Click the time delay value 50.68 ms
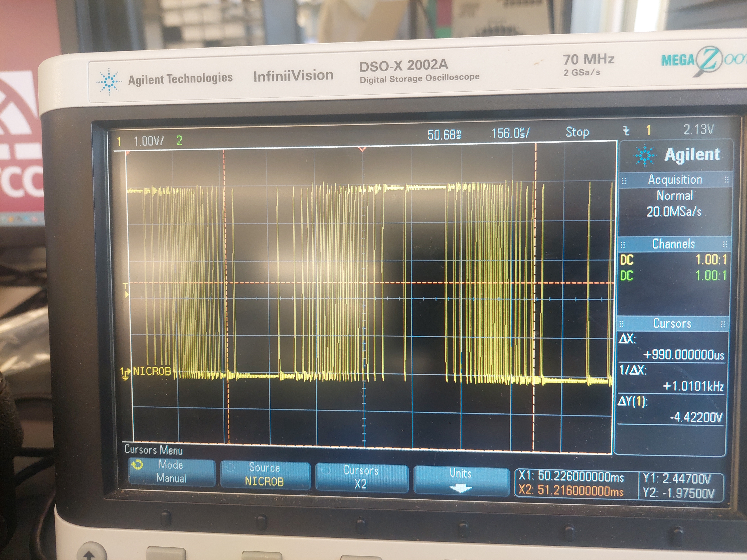 [444, 135]
